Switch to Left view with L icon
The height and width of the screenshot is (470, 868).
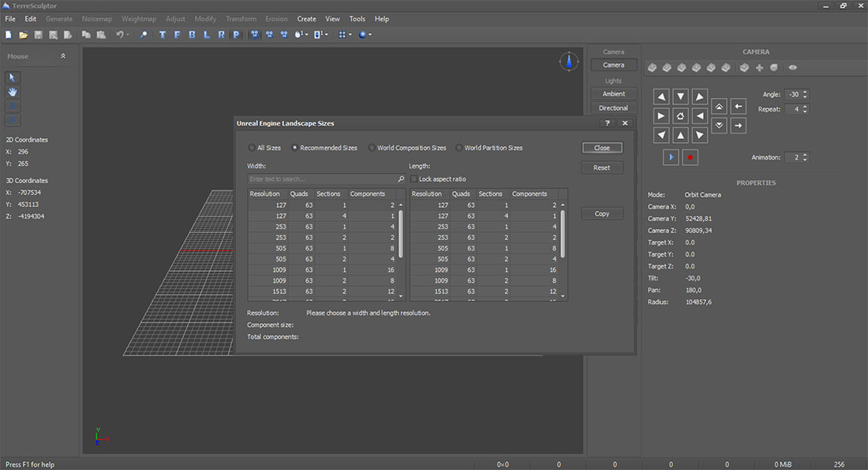pyautogui.click(x=207, y=35)
